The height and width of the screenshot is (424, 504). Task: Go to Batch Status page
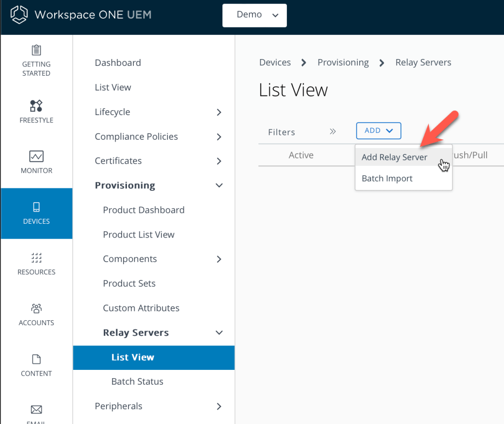pyautogui.click(x=137, y=382)
